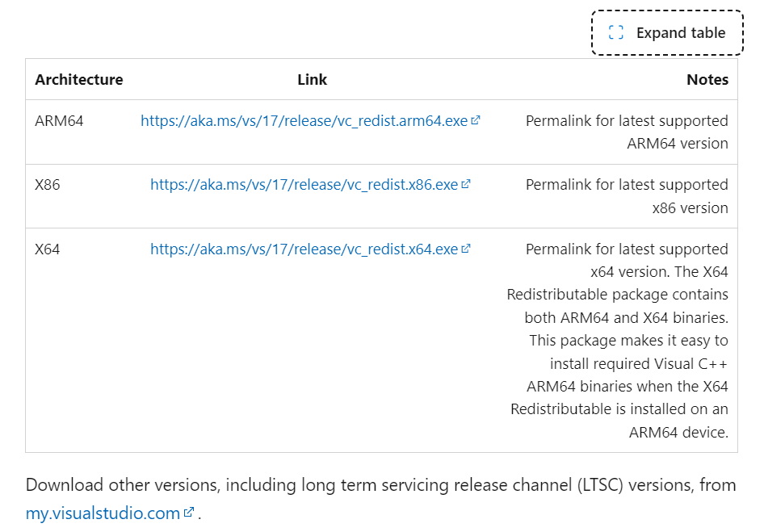Click the X64 architecture cell

click(x=48, y=249)
